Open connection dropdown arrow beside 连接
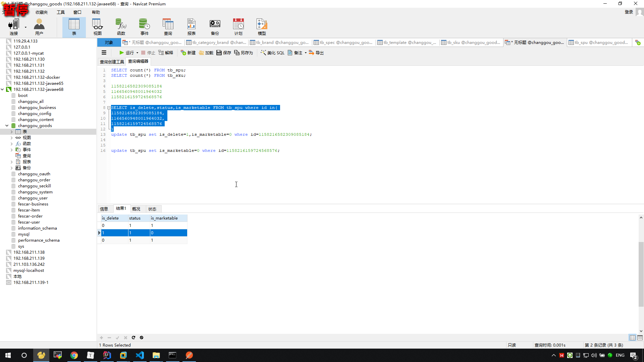 25,27
